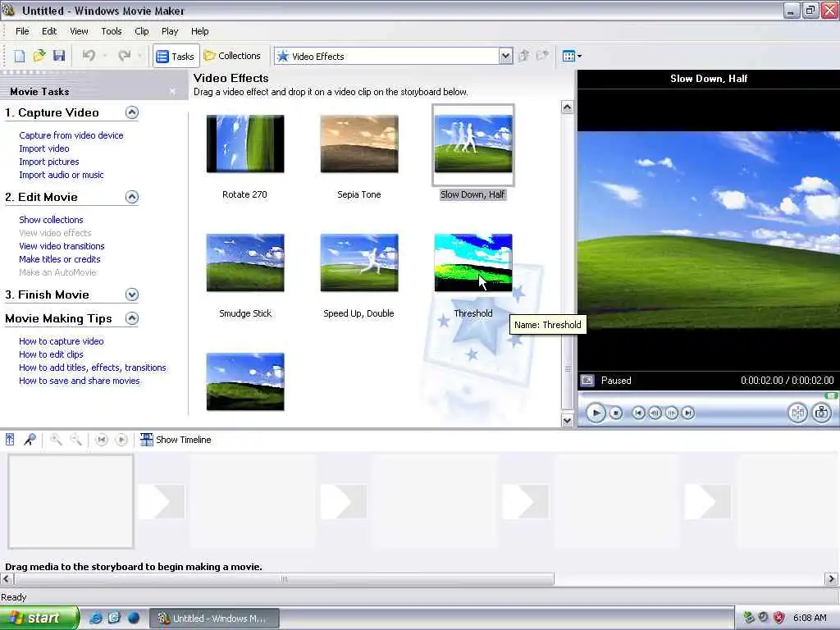Click the New Collection Folder icon
This screenshot has height=630, width=840.
point(543,56)
